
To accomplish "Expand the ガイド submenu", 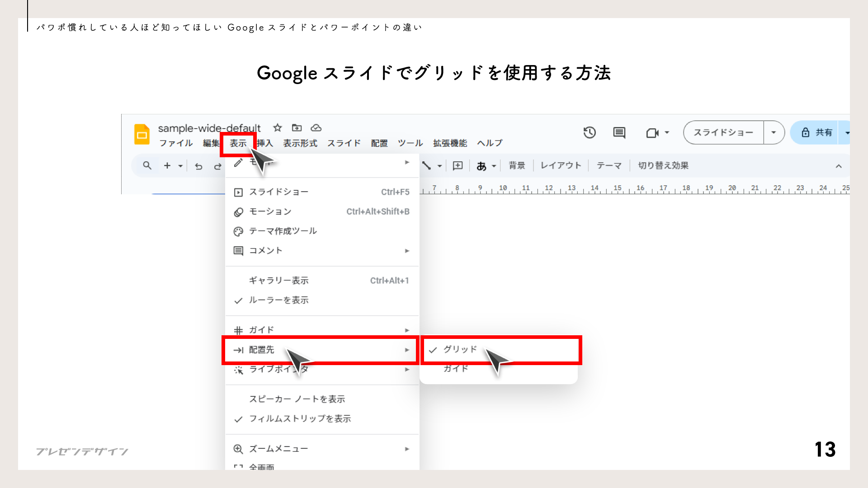I will point(322,330).
